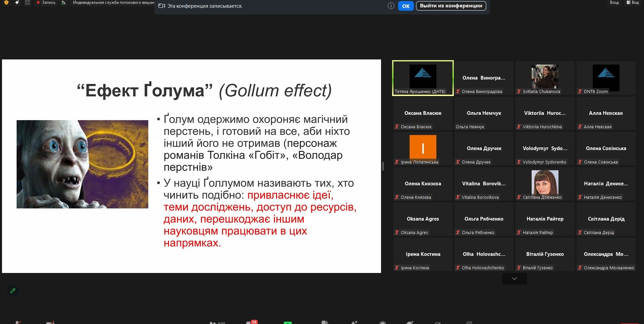644x324 pixels.
Task: Click the muted mic icon of Олена Дручек
Action: click(458, 162)
